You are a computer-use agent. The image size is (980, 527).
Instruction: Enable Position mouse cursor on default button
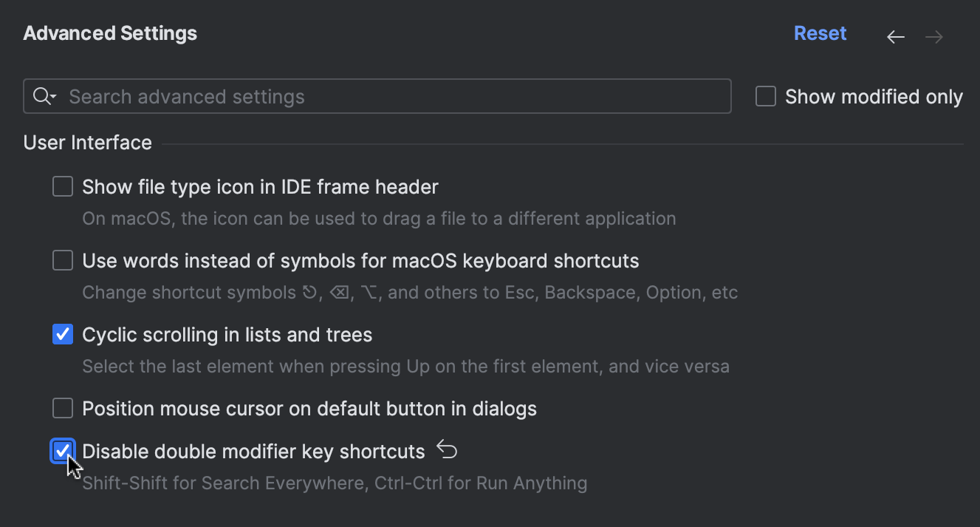tap(63, 408)
